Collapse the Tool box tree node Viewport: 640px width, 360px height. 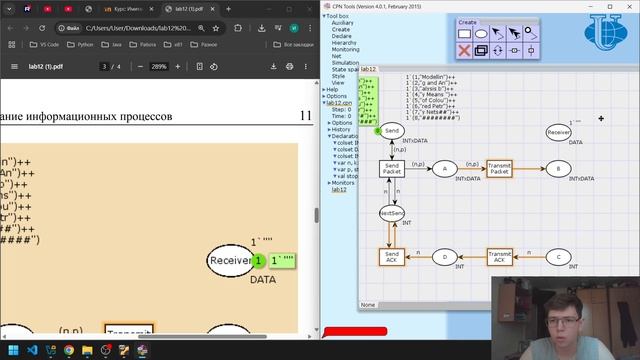324,16
